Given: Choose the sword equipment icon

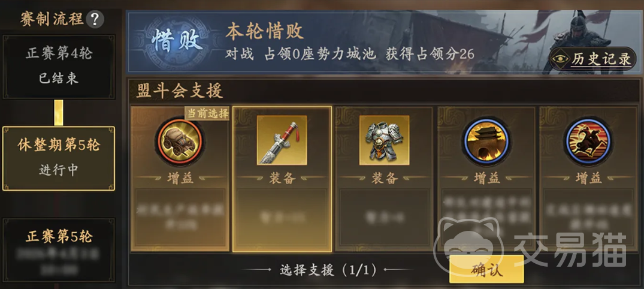Looking at the screenshot, I should click(282, 140).
